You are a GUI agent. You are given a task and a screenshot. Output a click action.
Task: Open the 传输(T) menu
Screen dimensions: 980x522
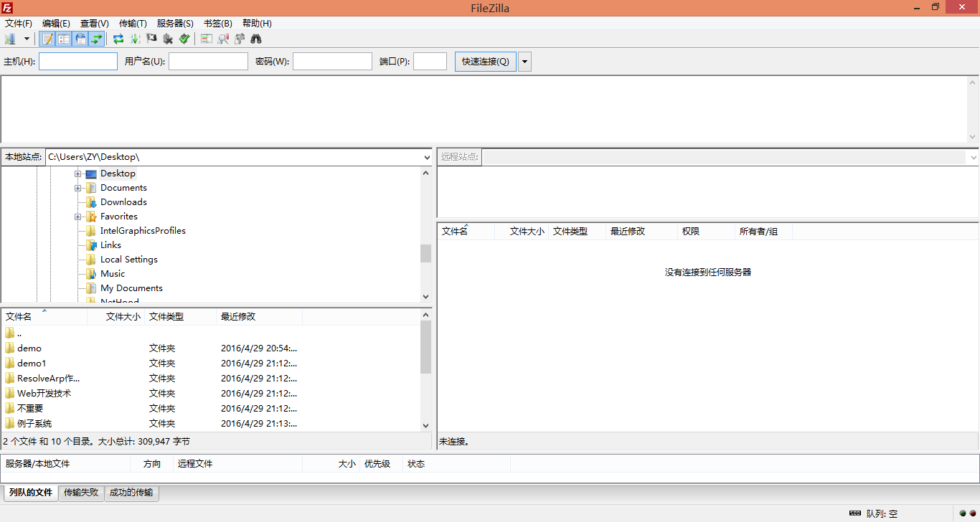[x=133, y=24]
